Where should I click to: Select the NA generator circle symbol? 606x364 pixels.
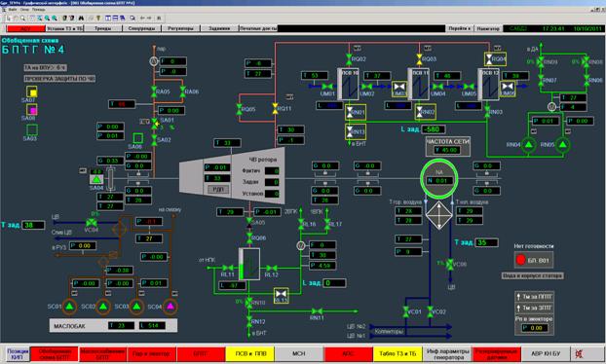click(439, 178)
